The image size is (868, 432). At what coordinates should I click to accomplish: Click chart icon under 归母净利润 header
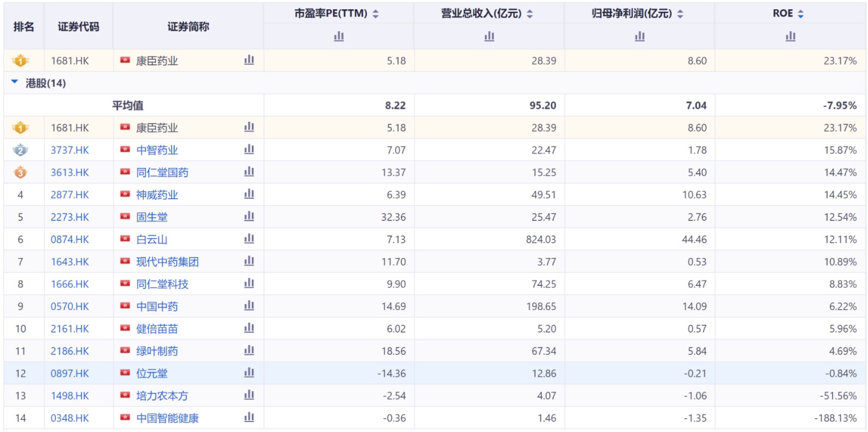point(640,37)
